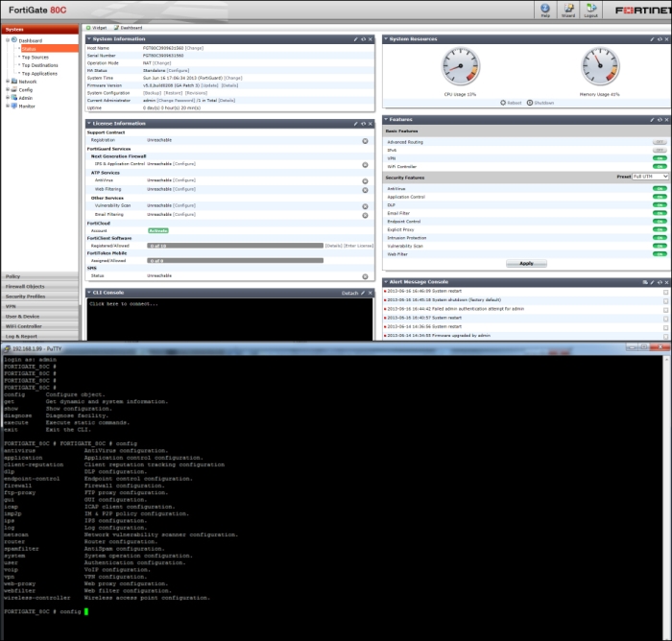Screen dimensions: 672x641
Task: Toggle the DLP security feature
Action: pos(660,204)
